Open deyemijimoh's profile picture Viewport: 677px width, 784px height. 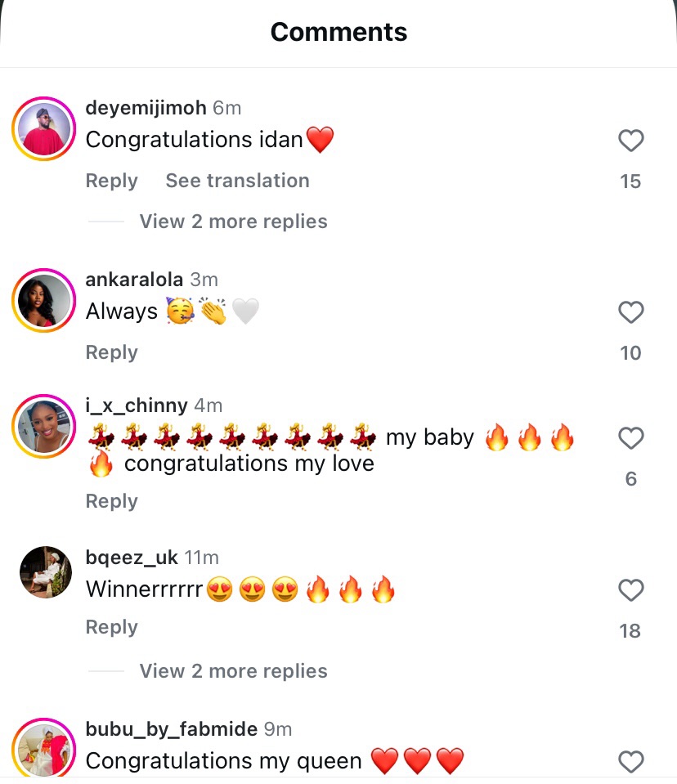pos(44,129)
